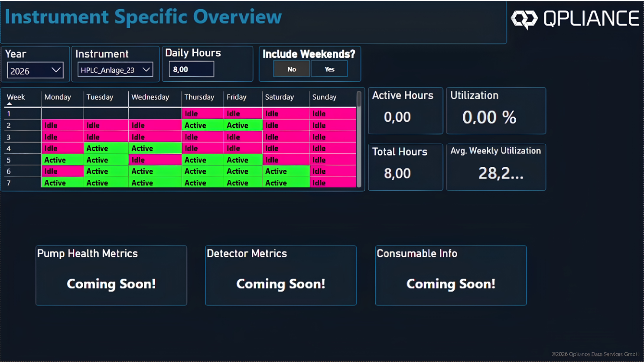Select the row label for Week 3
This screenshot has height=363, width=644.
pos(9,137)
